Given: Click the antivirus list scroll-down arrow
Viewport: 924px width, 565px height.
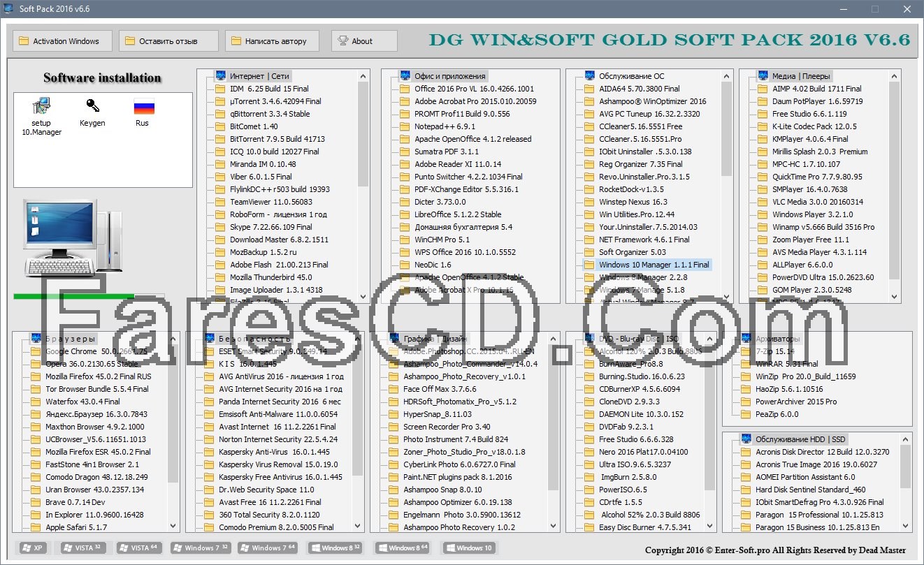Looking at the screenshot, I should tap(358, 527).
